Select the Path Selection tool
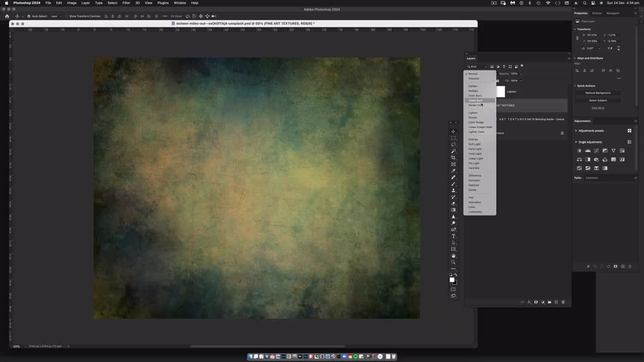Image resolution: width=644 pixels, height=362 pixels. click(453, 242)
